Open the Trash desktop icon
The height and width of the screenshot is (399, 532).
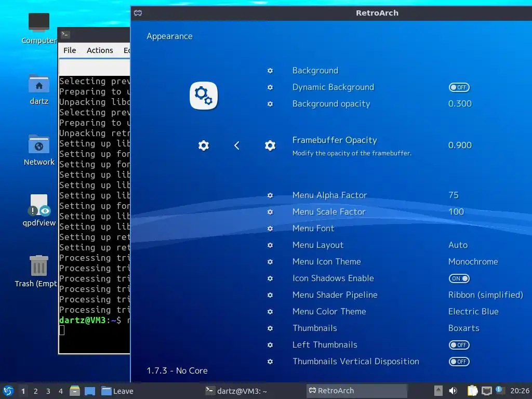tap(37, 271)
